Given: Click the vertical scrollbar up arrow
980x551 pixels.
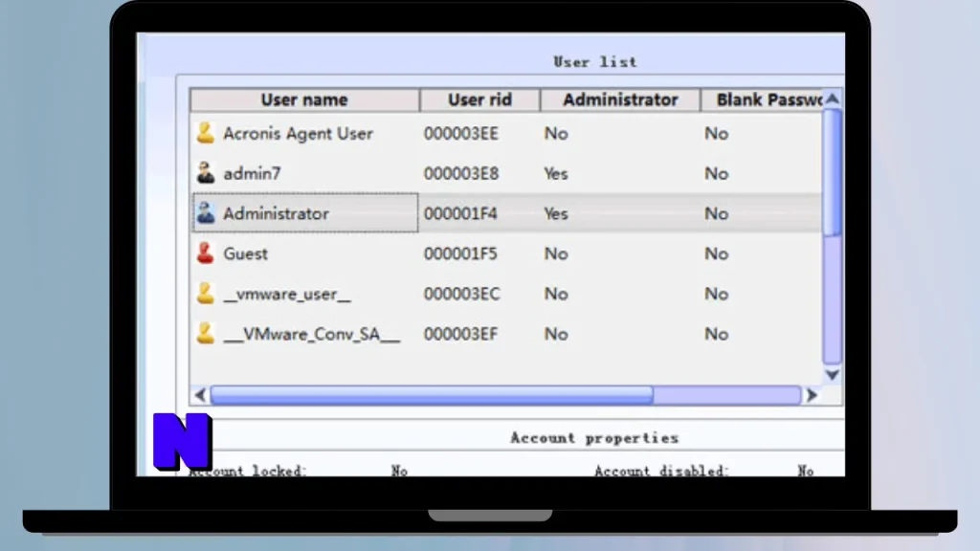Looking at the screenshot, I should [832, 99].
